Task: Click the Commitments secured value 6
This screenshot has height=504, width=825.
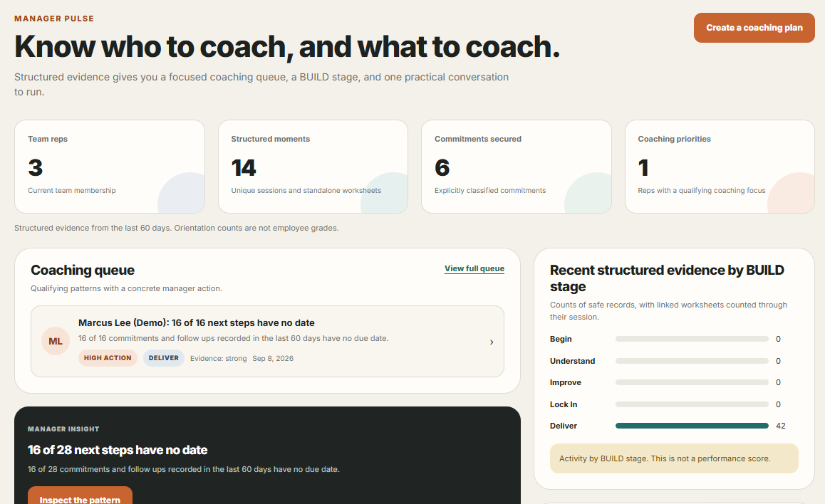Action: point(442,168)
